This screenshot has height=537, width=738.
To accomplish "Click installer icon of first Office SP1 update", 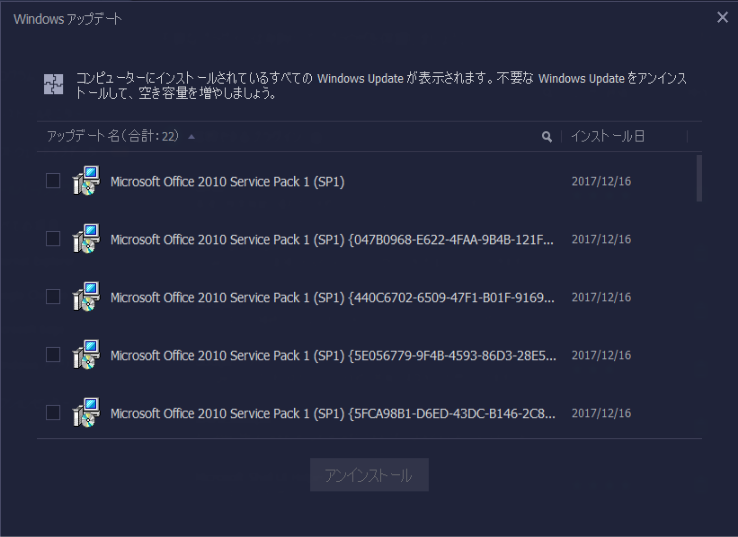I will tap(86, 180).
